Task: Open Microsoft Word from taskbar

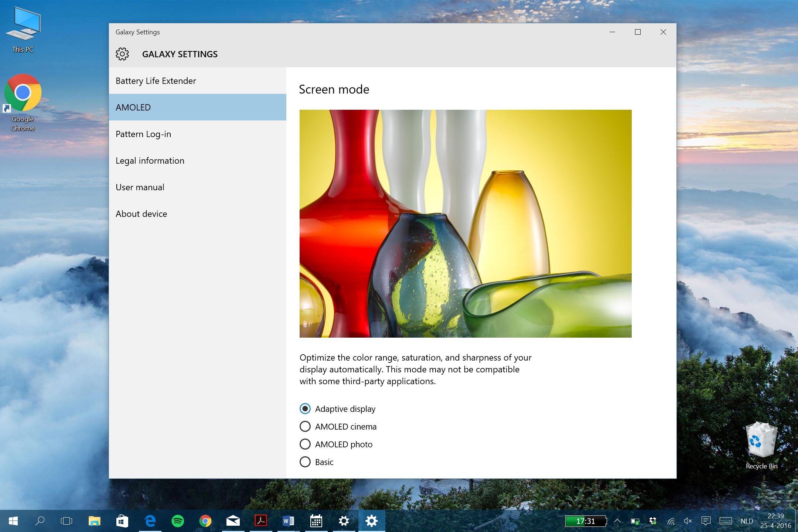Action: point(289,521)
